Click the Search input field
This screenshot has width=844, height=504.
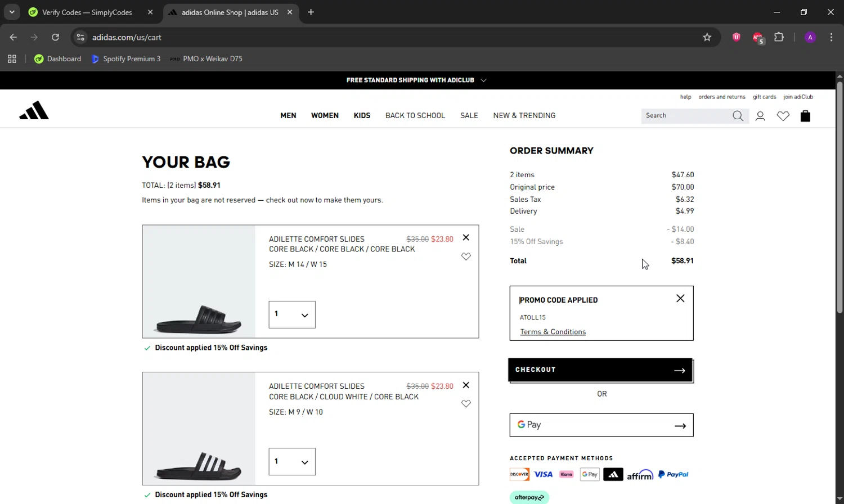tap(686, 116)
